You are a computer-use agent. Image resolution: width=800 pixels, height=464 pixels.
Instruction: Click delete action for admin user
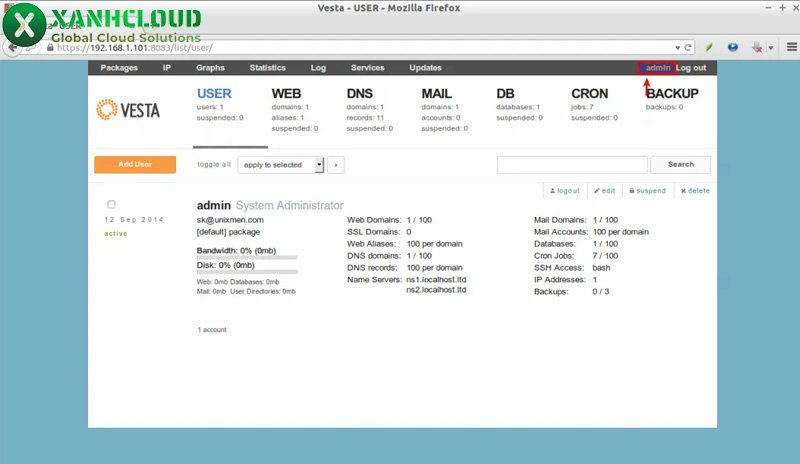695,191
